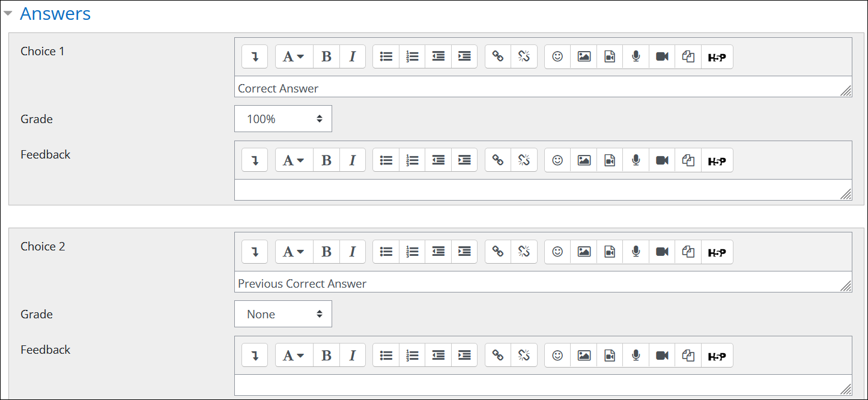Record video in Choice 2 editor
868x400 pixels.
point(662,252)
